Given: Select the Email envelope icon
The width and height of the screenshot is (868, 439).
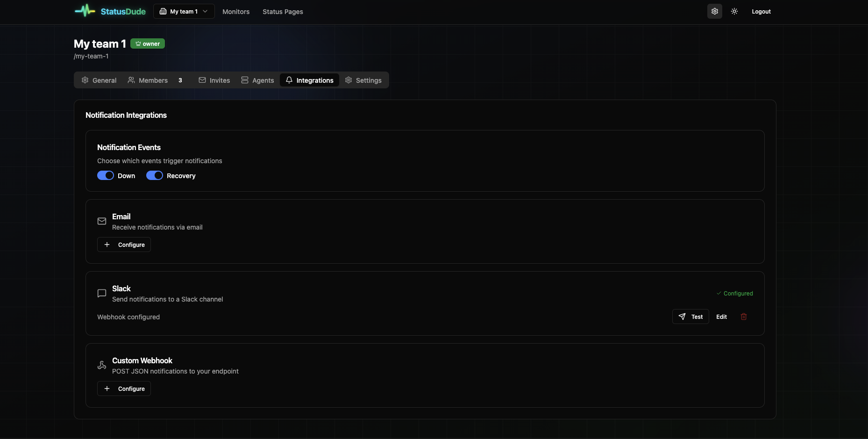Looking at the screenshot, I should [102, 221].
